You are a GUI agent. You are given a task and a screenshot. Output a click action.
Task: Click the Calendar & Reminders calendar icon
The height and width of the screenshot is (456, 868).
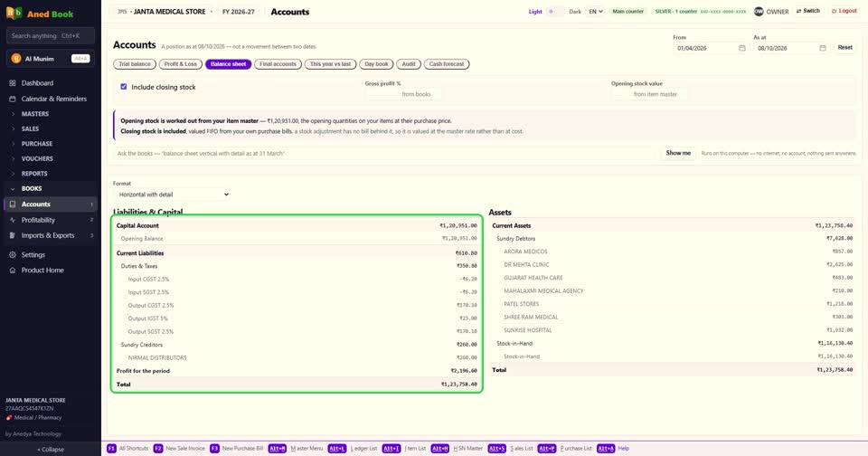coord(13,99)
